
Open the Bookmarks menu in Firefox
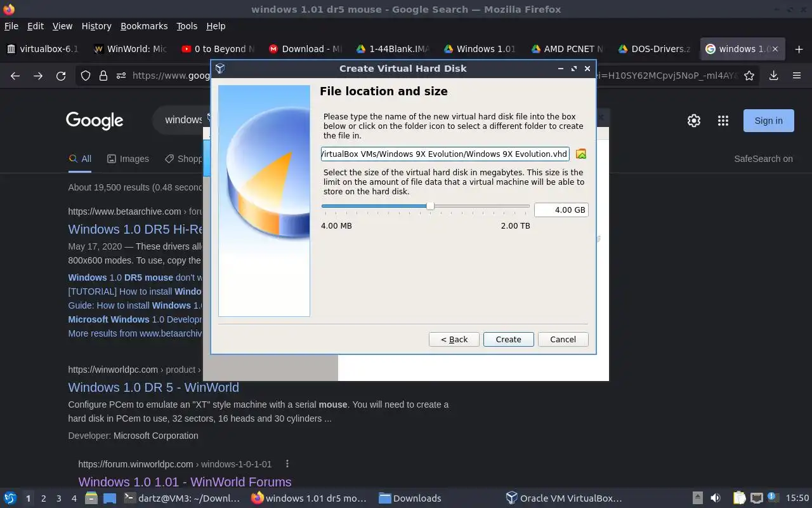[x=144, y=26]
